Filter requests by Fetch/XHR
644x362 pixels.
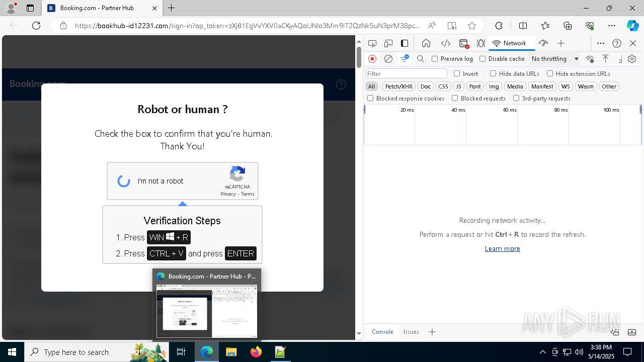pyautogui.click(x=399, y=86)
